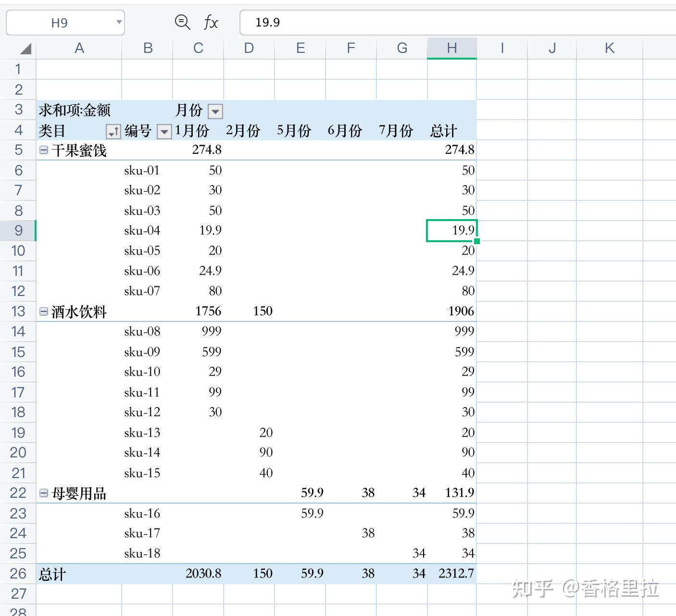
Task: Open the 编号 filter dropdown
Action: pos(164,131)
